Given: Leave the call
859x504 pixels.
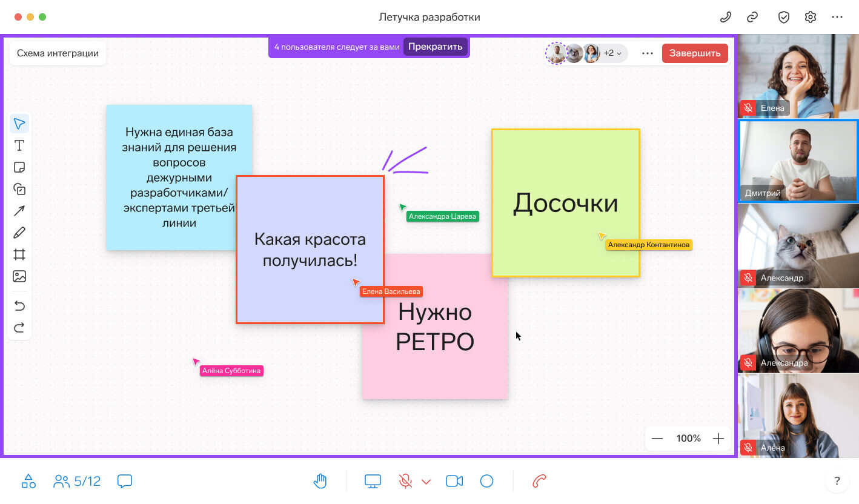Looking at the screenshot, I should tap(539, 481).
